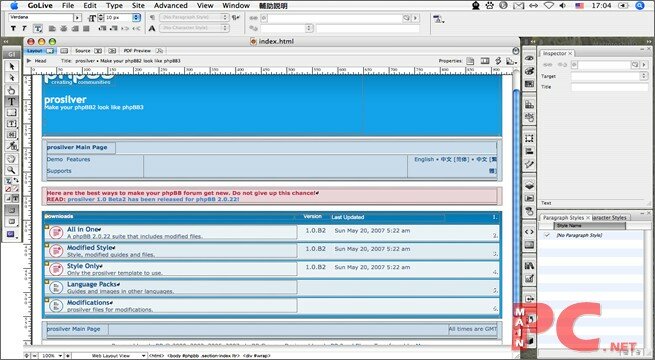Switch to the Source tab
The width and height of the screenshot is (655, 360).
[x=83, y=51]
